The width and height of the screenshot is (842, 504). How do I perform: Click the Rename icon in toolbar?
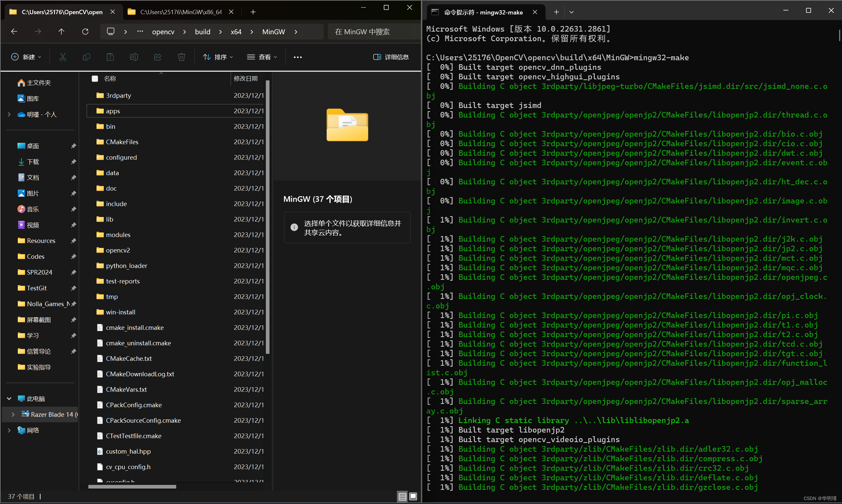point(134,57)
